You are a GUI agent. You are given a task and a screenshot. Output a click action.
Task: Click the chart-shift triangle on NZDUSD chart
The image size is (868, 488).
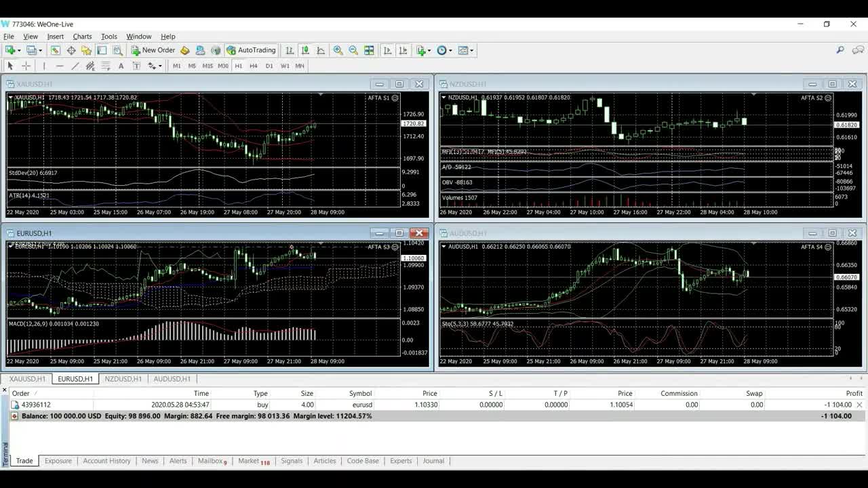[754, 94]
